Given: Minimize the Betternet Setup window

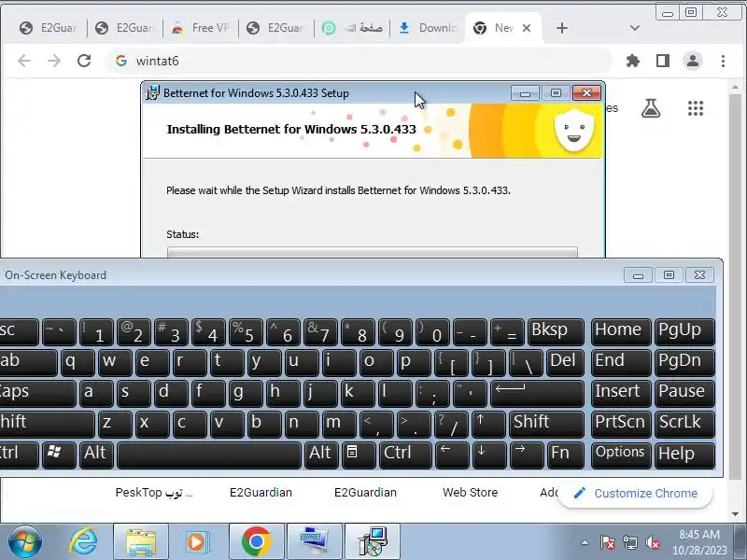Looking at the screenshot, I should point(525,92).
